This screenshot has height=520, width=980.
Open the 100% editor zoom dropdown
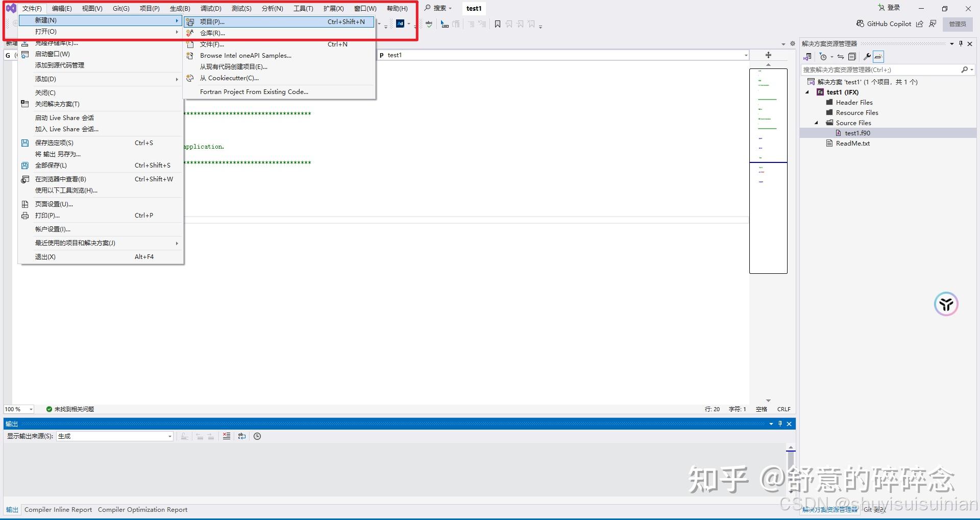tap(31, 409)
